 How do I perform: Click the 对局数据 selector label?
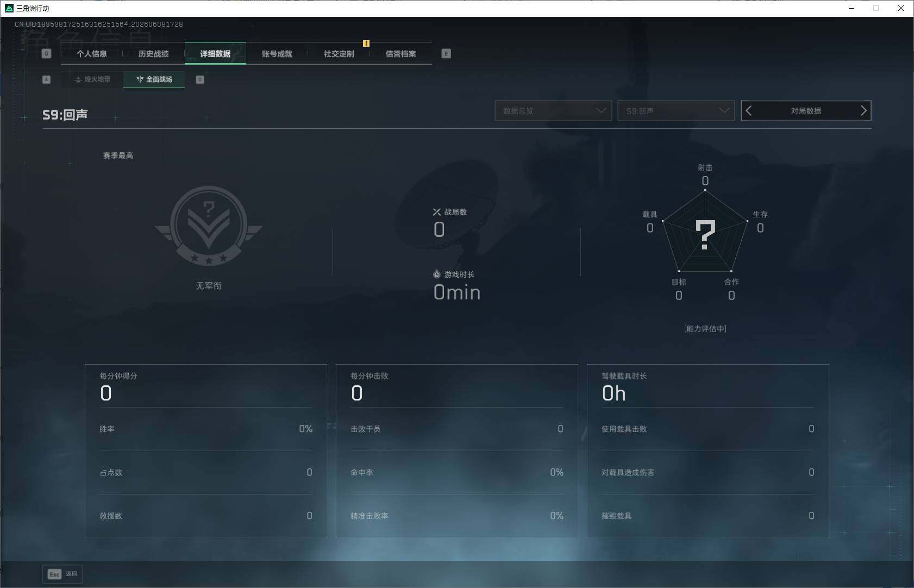click(x=806, y=111)
